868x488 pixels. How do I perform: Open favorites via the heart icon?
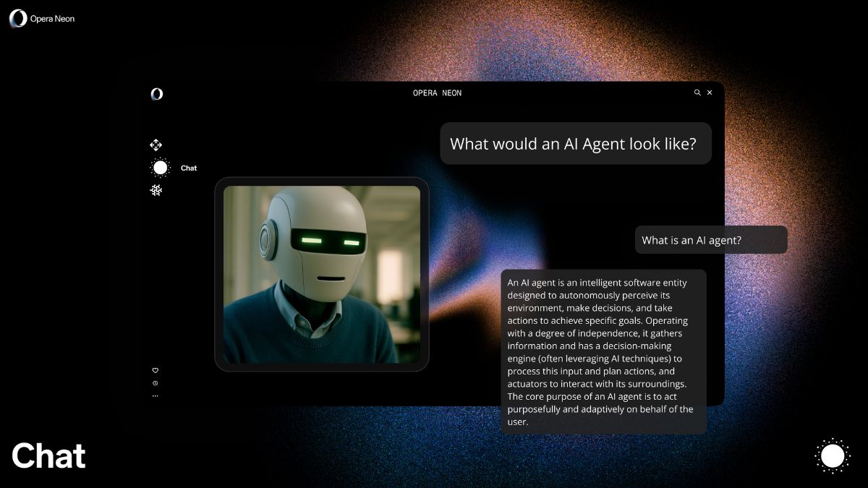155,369
